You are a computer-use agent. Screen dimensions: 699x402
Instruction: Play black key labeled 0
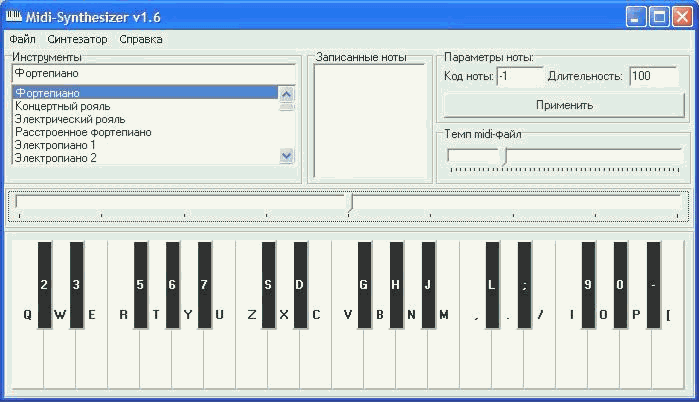[621, 285]
